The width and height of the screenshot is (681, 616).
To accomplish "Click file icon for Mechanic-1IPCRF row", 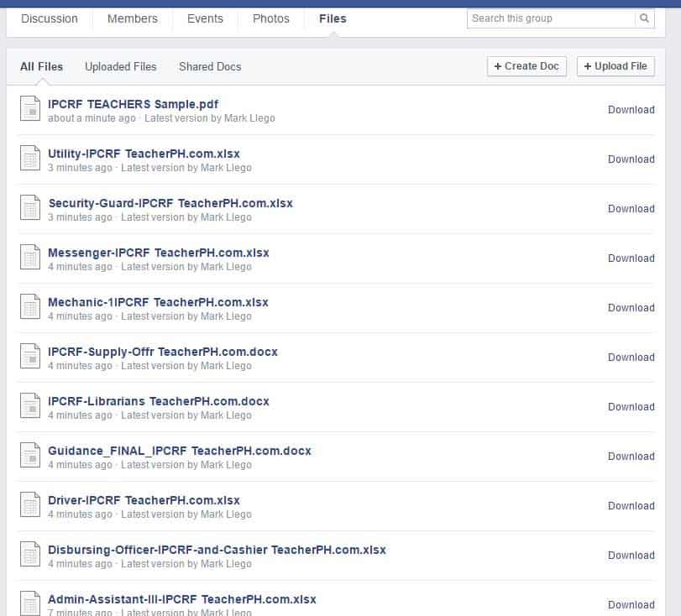I will [x=30, y=306].
